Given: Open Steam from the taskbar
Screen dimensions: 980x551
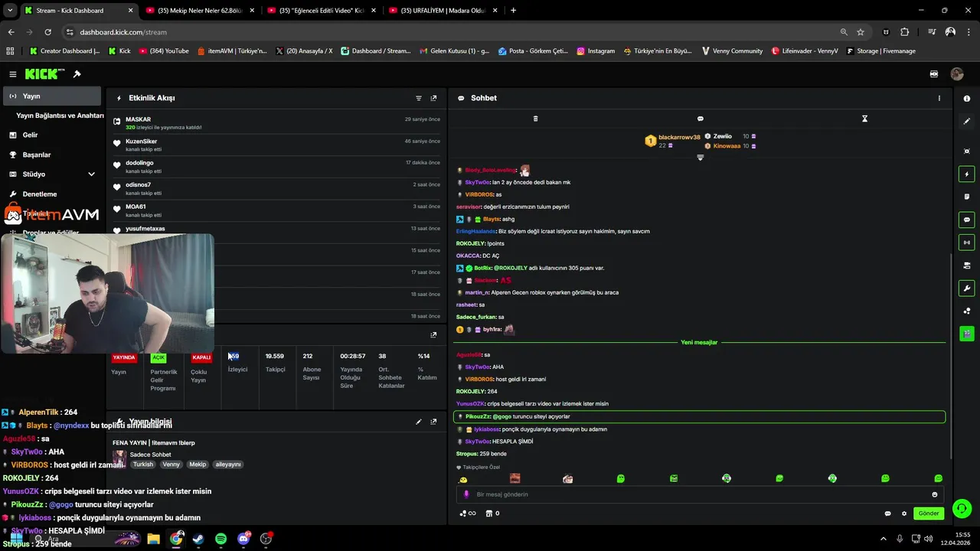Looking at the screenshot, I should (x=198, y=539).
